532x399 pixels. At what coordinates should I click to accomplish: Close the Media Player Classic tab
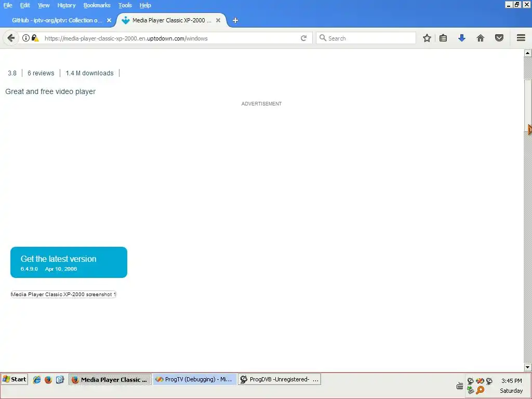[x=218, y=20]
